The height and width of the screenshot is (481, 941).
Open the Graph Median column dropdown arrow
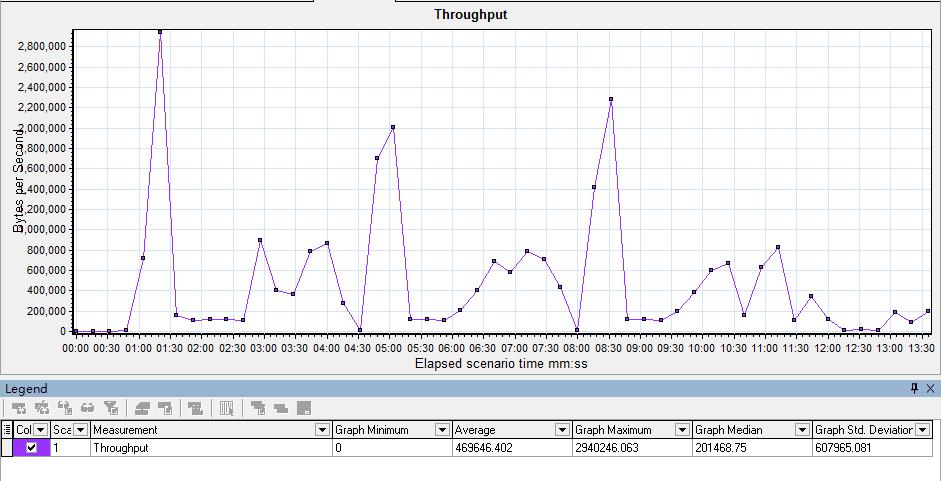pyautogui.click(x=802, y=430)
